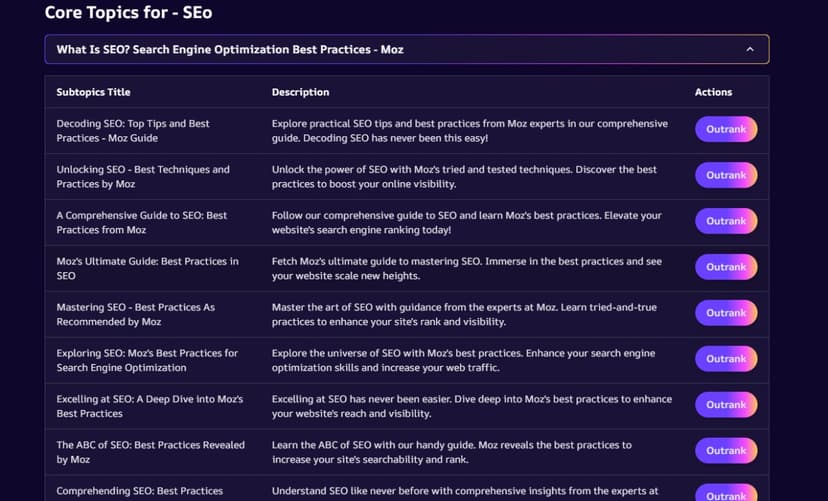Click Outrank for A Comprehensive Guide row

click(x=726, y=221)
